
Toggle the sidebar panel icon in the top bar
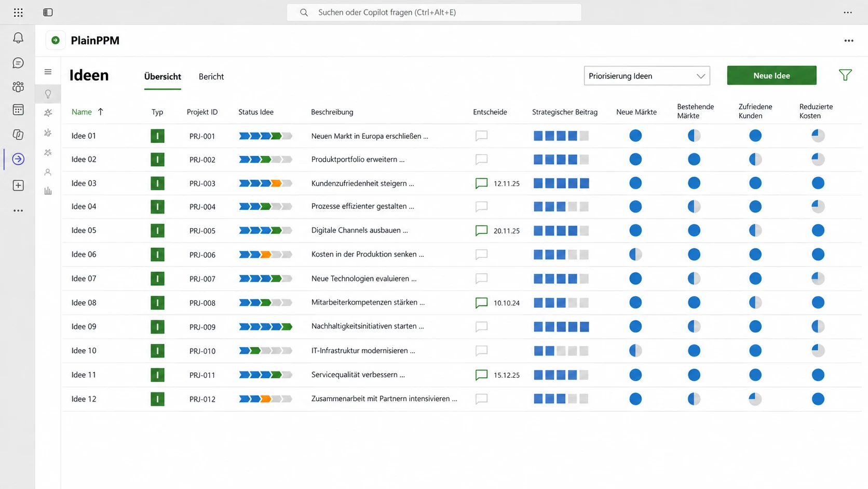[48, 12]
